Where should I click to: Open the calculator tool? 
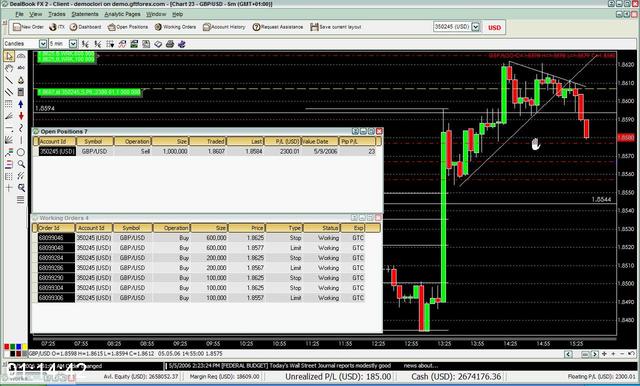coord(21,92)
